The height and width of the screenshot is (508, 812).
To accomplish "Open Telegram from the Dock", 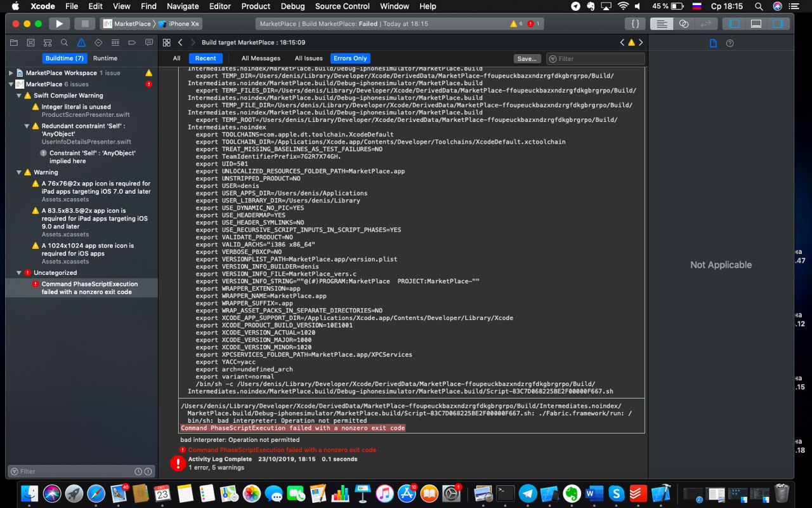I will (x=528, y=493).
